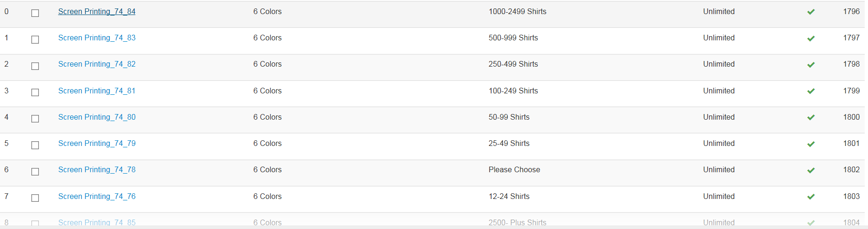
Task: Open the Screen Printing_74_82 link
Action: click(x=96, y=64)
